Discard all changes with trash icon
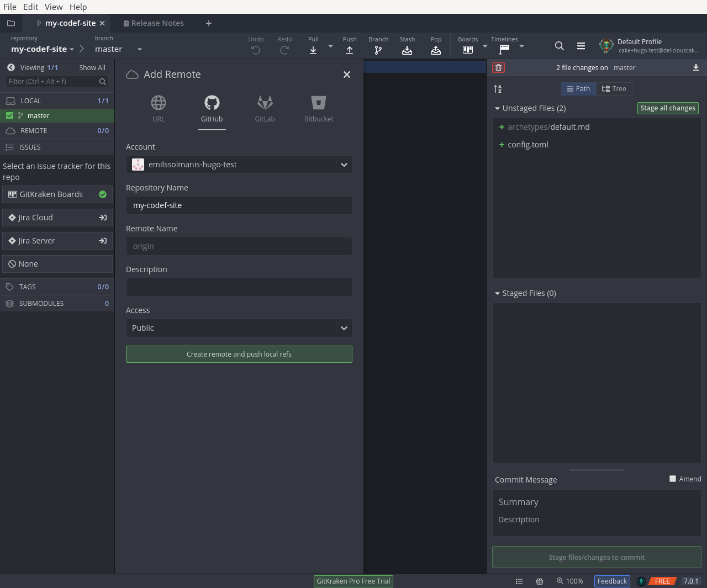Viewport: 707px width, 588px height. 499,67
